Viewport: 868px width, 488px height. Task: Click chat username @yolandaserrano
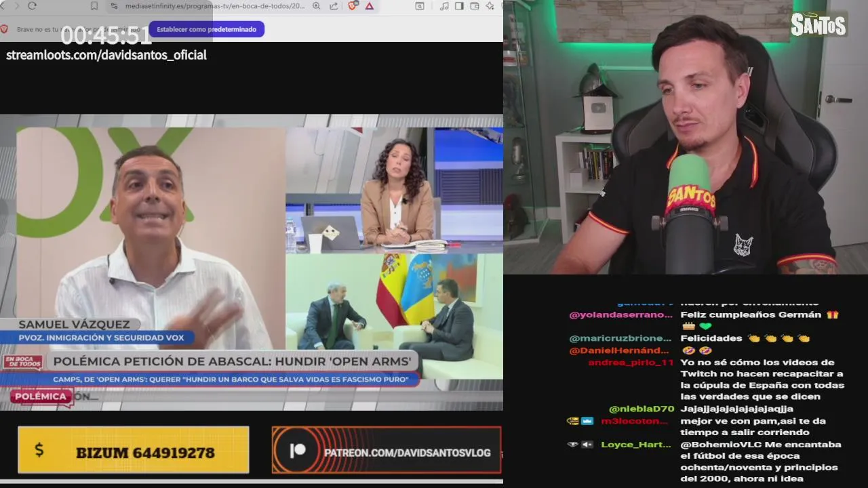tap(621, 314)
